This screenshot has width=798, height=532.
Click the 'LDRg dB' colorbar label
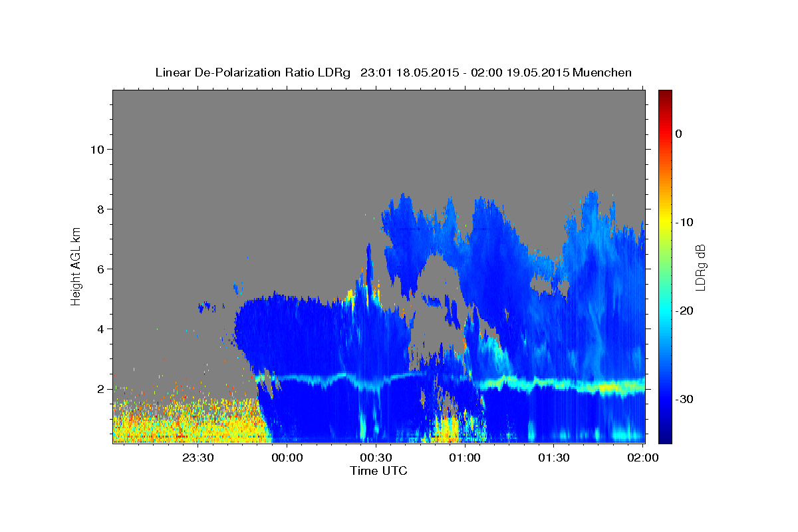point(700,267)
